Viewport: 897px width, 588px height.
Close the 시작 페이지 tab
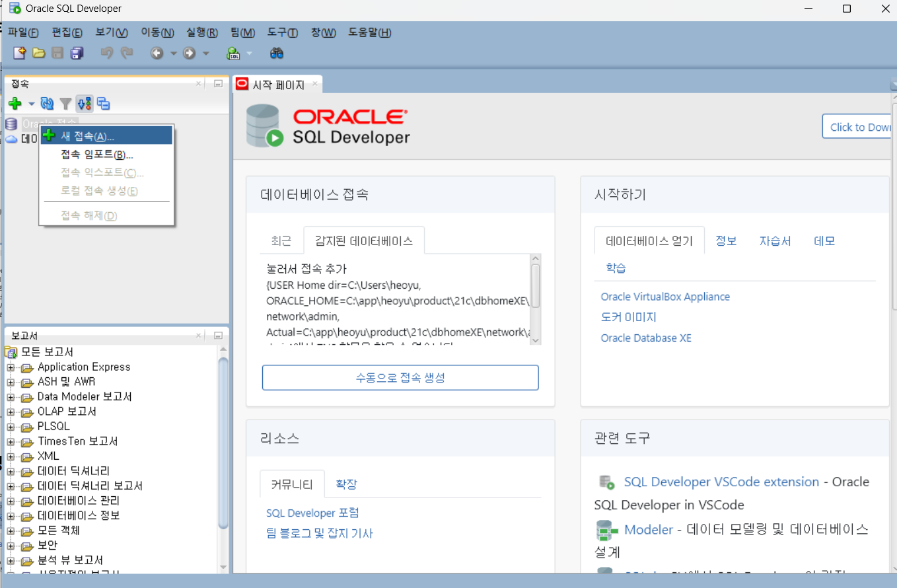pos(315,84)
